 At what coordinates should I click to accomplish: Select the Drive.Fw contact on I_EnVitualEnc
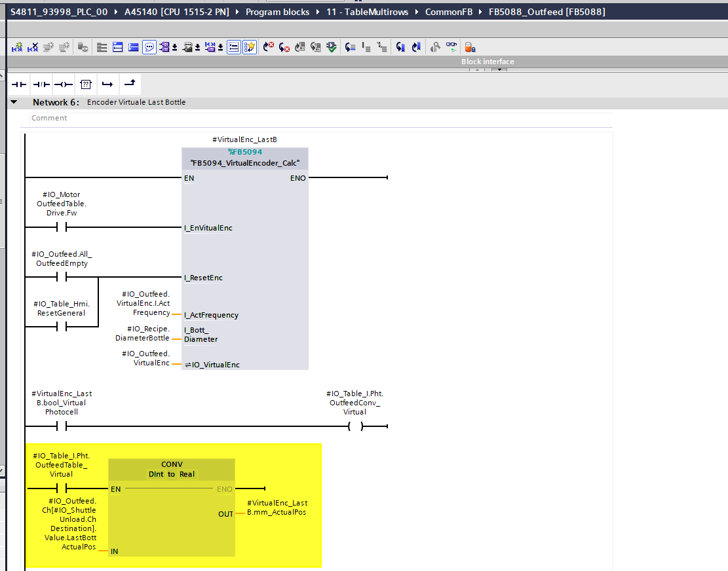[62, 227]
